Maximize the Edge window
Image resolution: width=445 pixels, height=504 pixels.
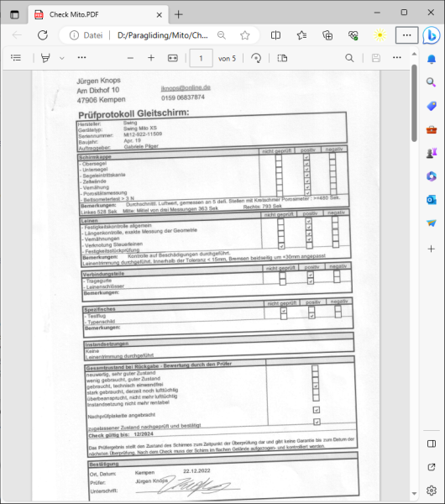point(404,13)
